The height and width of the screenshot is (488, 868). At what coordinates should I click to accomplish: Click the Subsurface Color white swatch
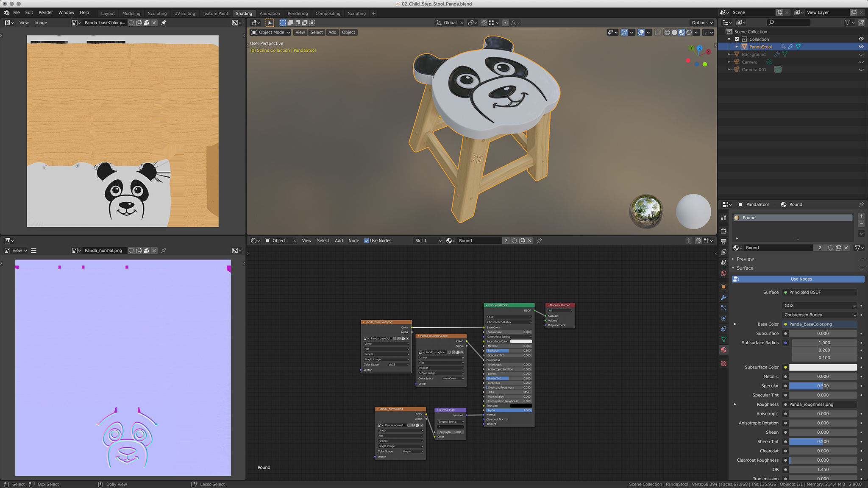point(823,367)
